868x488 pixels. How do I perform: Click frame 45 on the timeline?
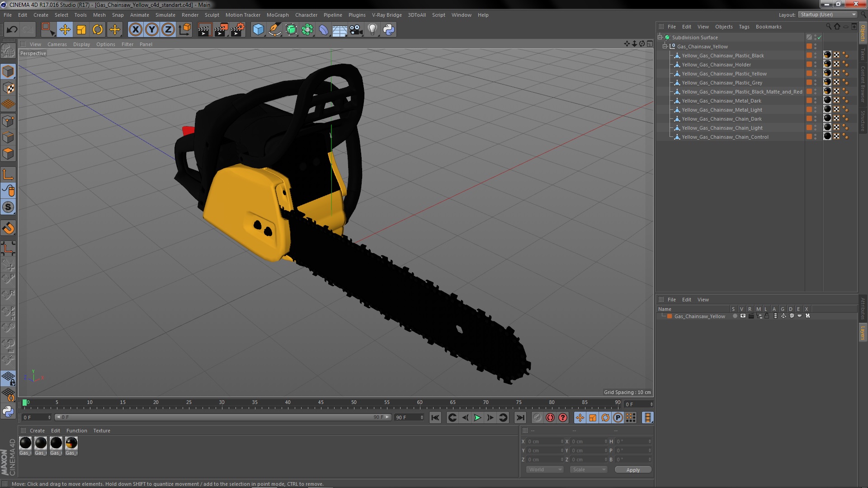click(321, 403)
